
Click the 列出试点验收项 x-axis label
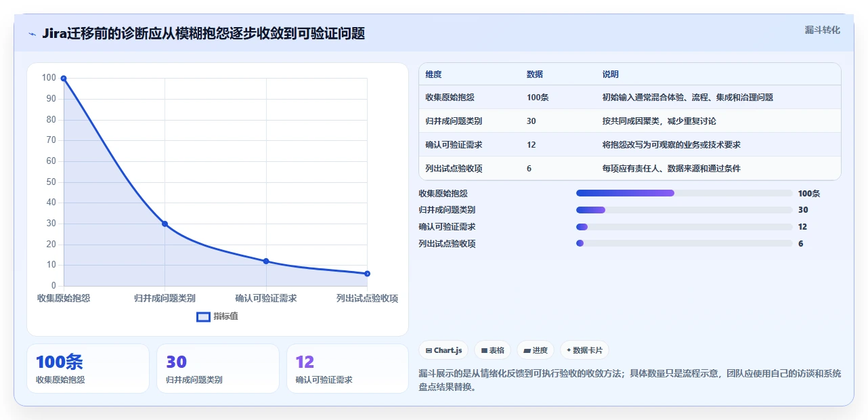[367, 298]
